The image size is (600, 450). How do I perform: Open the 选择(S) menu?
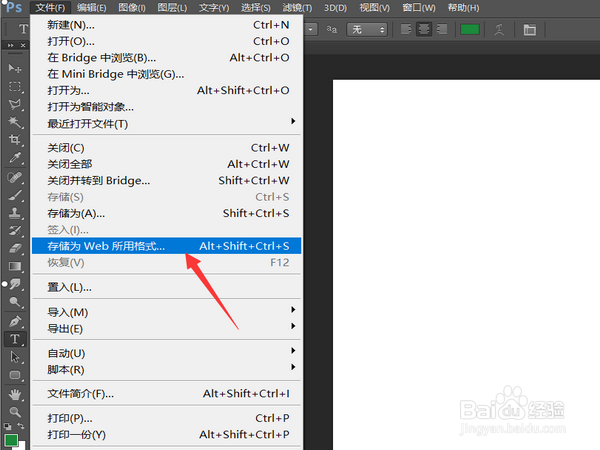pos(256,8)
